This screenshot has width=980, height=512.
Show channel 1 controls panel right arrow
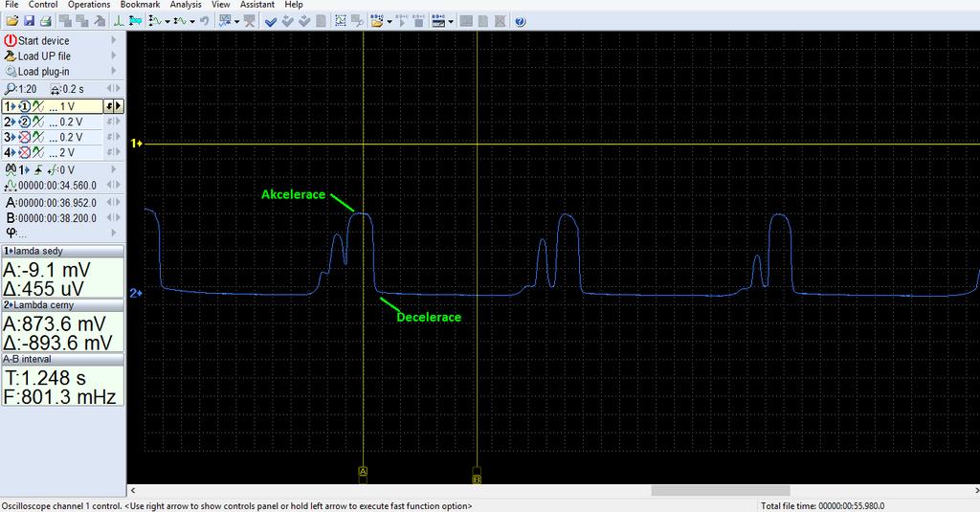click(x=118, y=106)
